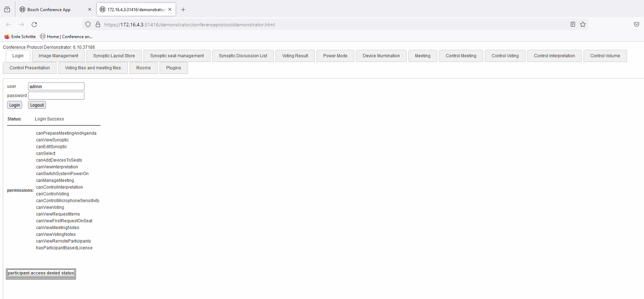This screenshot has width=644, height=299.
Task: Open the Plugins tab
Action: [173, 68]
